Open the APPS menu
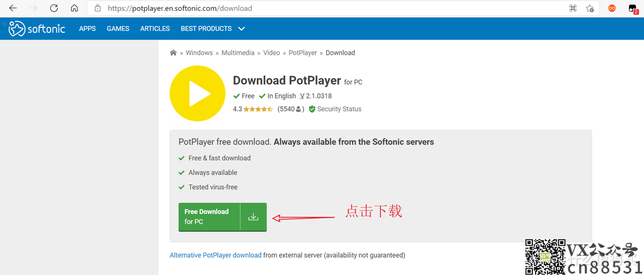Image resolution: width=644 pixels, height=275 pixels. click(x=87, y=29)
